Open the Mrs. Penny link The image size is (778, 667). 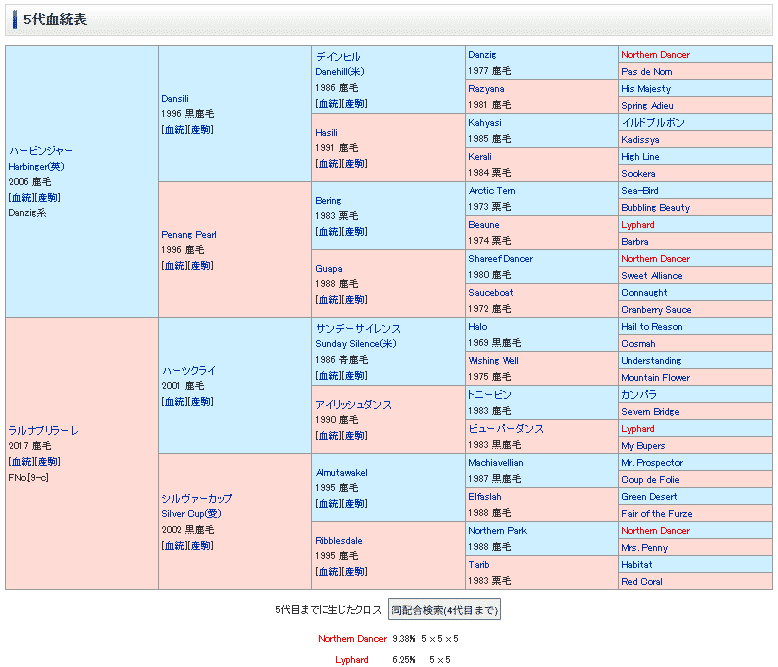coord(645,548)
